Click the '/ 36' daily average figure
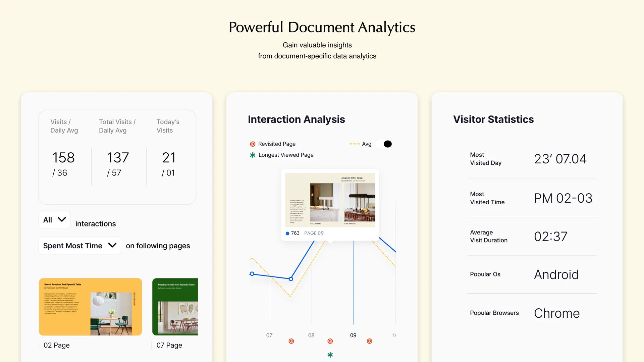The height and width of the screenshot is (362, 644). pyautogui.click(x=60, y=173)
